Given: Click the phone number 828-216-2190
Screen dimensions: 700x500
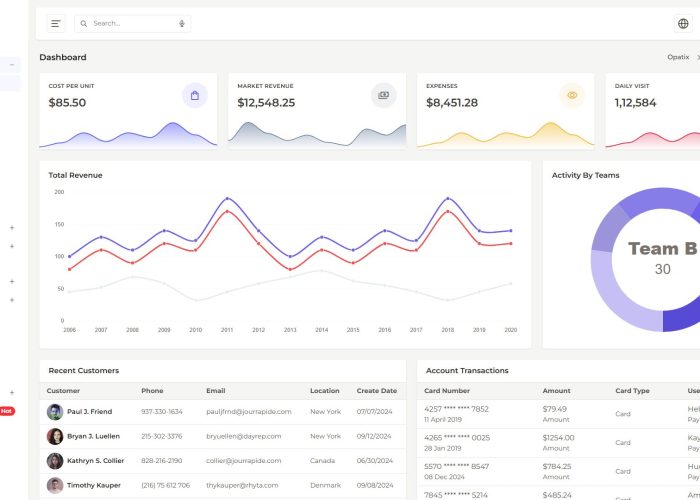Looking at the screenshot, I should click(162, 461).
